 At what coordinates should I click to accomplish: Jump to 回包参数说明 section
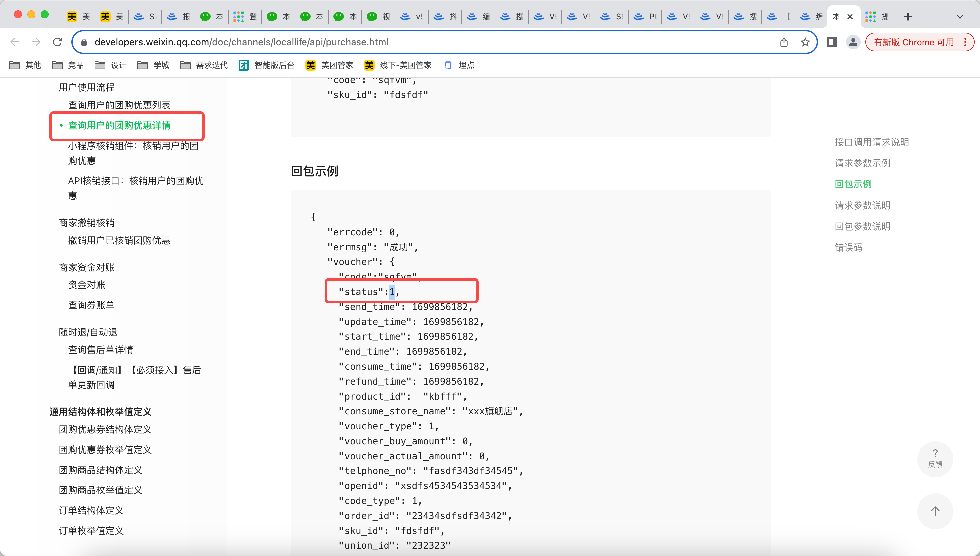tap(862, 226)
